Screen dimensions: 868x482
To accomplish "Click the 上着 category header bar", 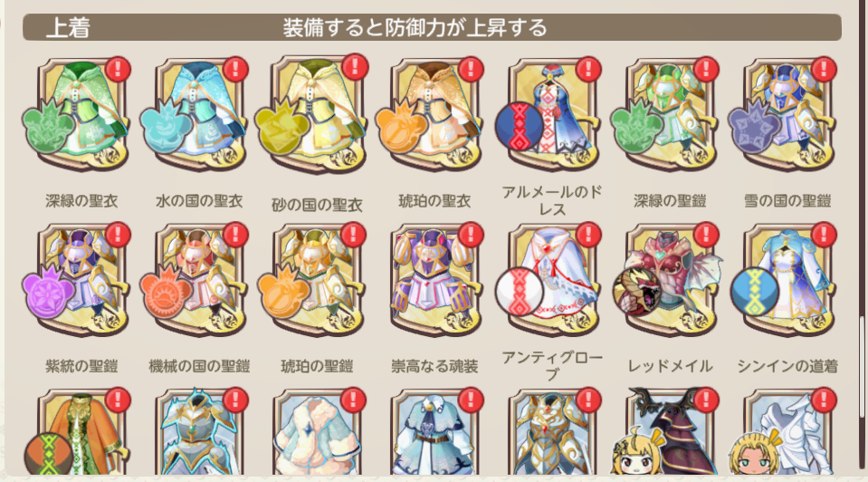I will click(432, 27).
